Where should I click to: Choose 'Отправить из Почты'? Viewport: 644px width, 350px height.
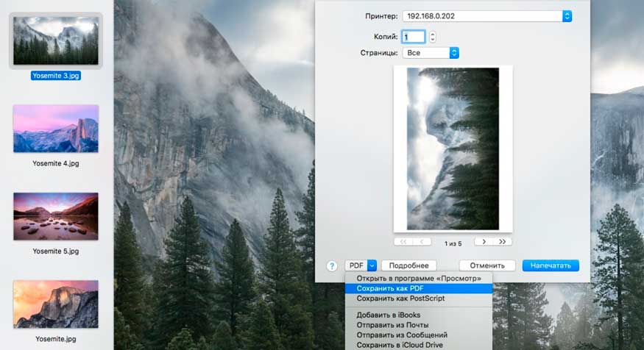[x=419, y=325]
